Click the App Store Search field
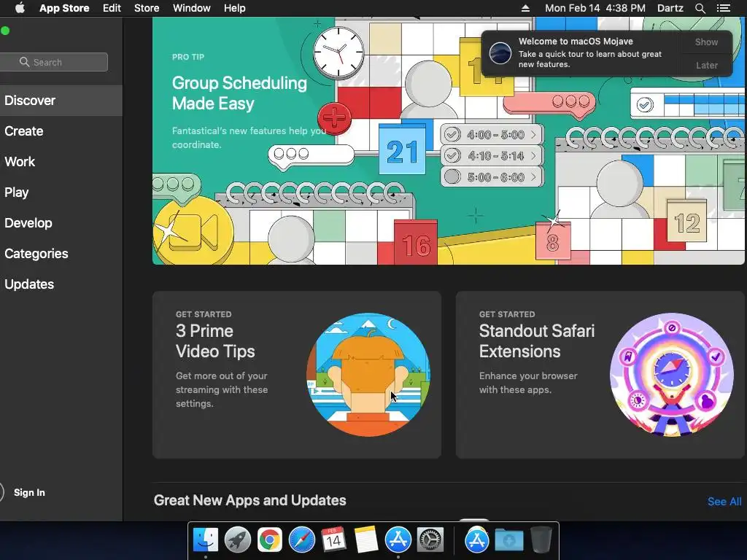Screen dimensions: 747x560 click(53, 62)
